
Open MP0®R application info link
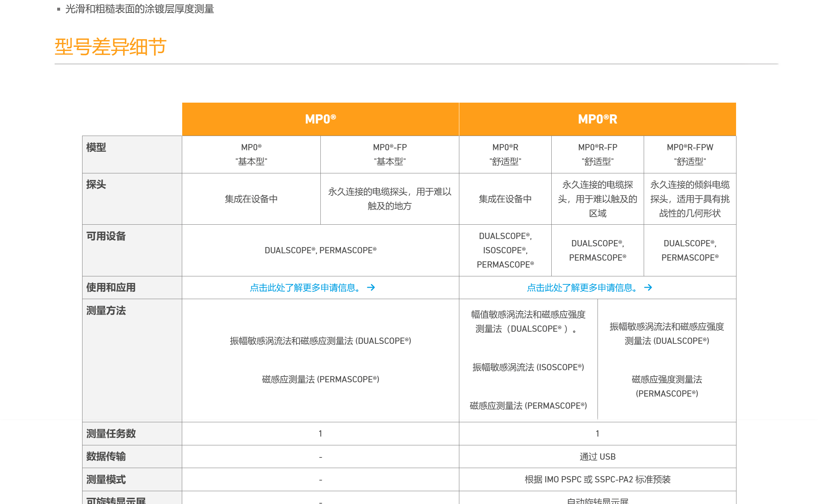coord(589,288)
